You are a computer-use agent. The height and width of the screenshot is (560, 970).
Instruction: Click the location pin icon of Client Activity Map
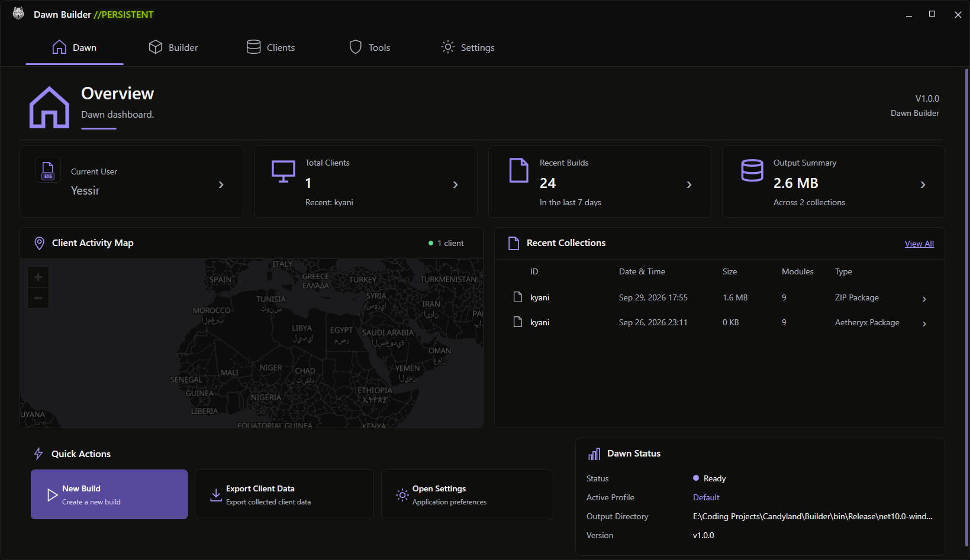pyautogui.click(x=39, y=243)
